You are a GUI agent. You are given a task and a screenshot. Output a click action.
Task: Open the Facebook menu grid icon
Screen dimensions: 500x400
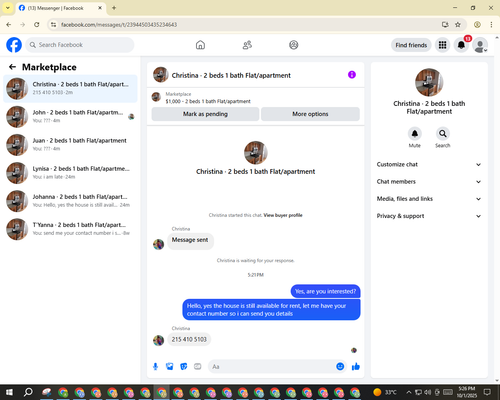(x=442, y=45)
